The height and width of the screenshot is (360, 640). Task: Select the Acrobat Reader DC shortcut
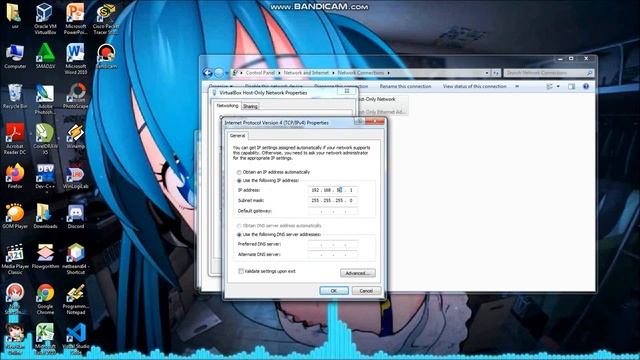[x=15, y=139]
